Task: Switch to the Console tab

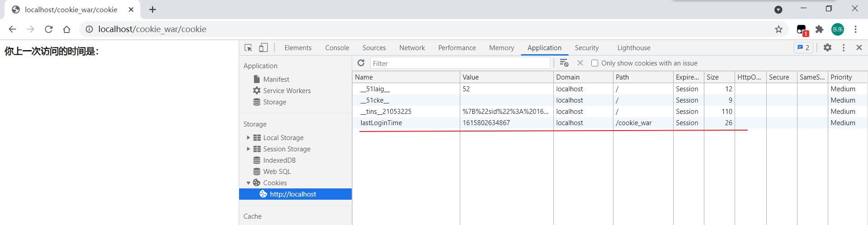Action: point(337,48)
